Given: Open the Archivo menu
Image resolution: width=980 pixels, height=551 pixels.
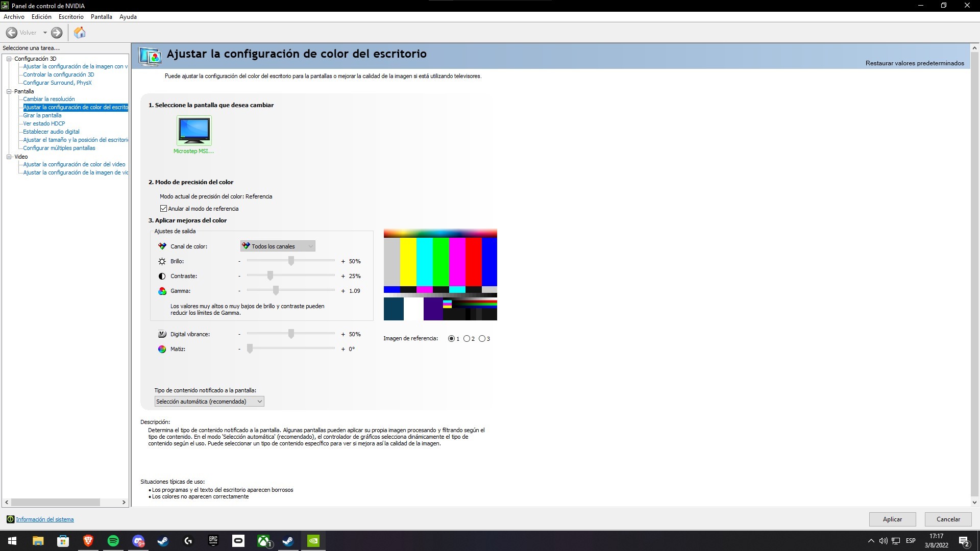Looking at the screenshot, I should coord(14,17).
